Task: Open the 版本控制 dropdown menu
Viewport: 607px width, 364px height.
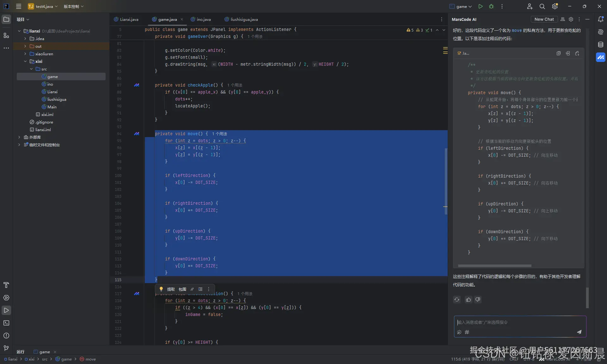Action: pos(73,6)
